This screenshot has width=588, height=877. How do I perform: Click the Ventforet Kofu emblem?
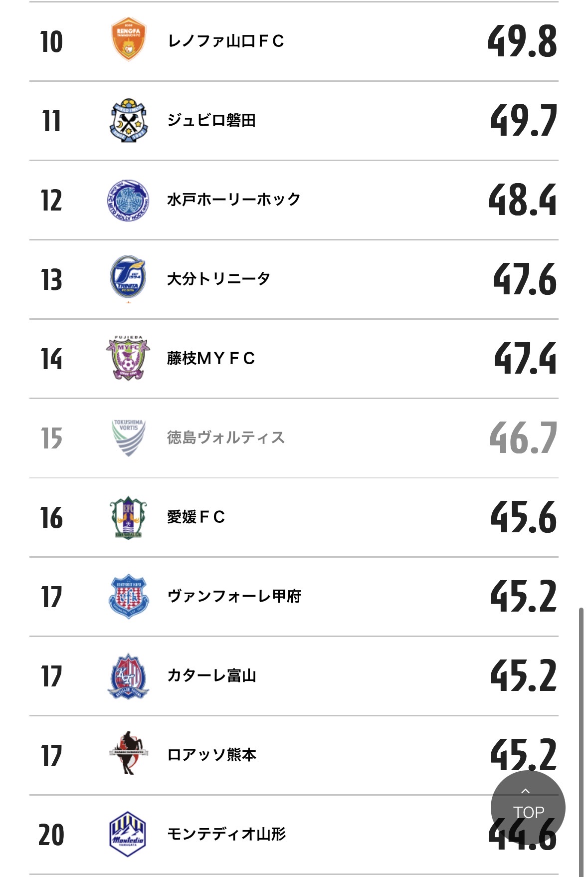[x=129, y=596]
